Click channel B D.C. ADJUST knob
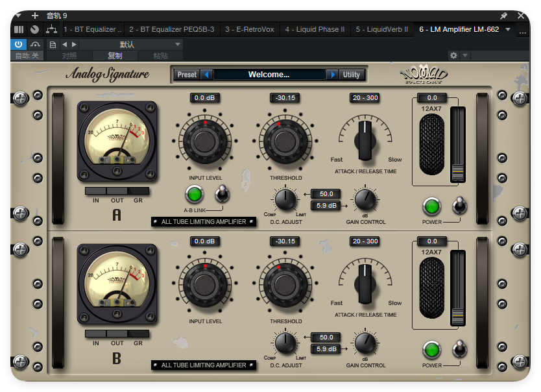This screenshot has width=541, height=392. 285,343
